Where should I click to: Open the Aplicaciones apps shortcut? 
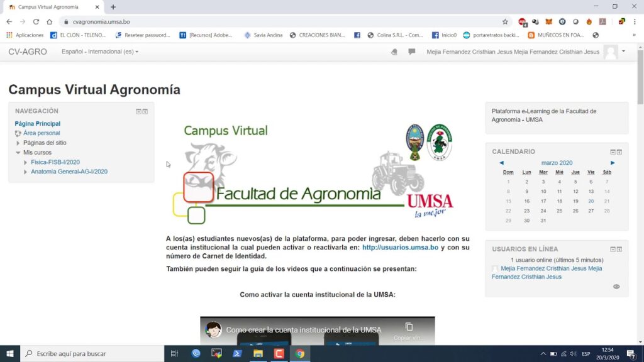pos(25,35)
